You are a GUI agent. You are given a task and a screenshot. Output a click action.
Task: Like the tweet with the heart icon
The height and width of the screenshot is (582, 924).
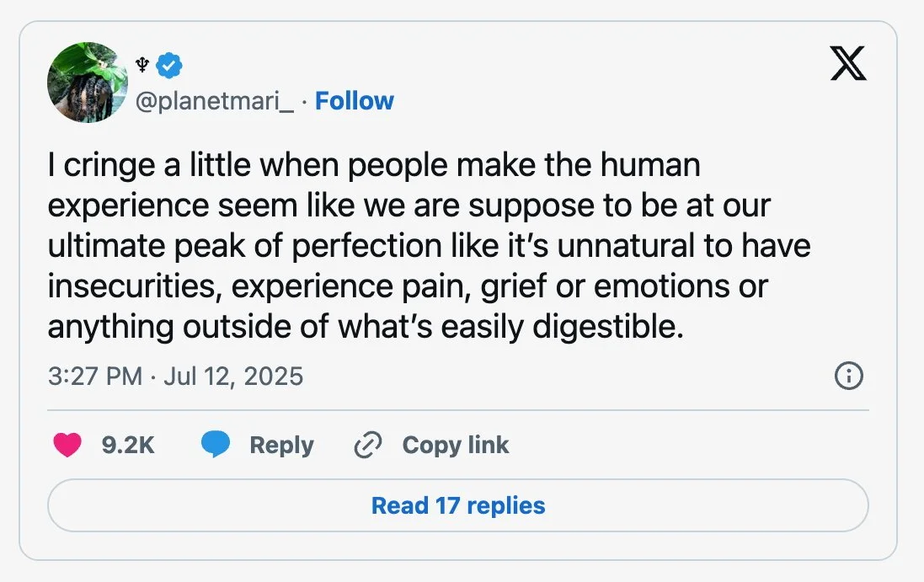tap(67, 445)
